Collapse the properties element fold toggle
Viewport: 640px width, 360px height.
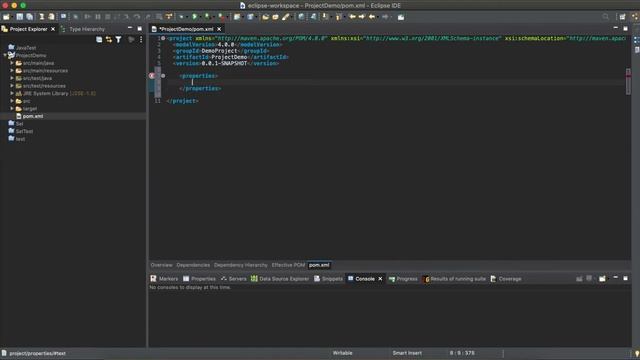click(x=163, y=76)
